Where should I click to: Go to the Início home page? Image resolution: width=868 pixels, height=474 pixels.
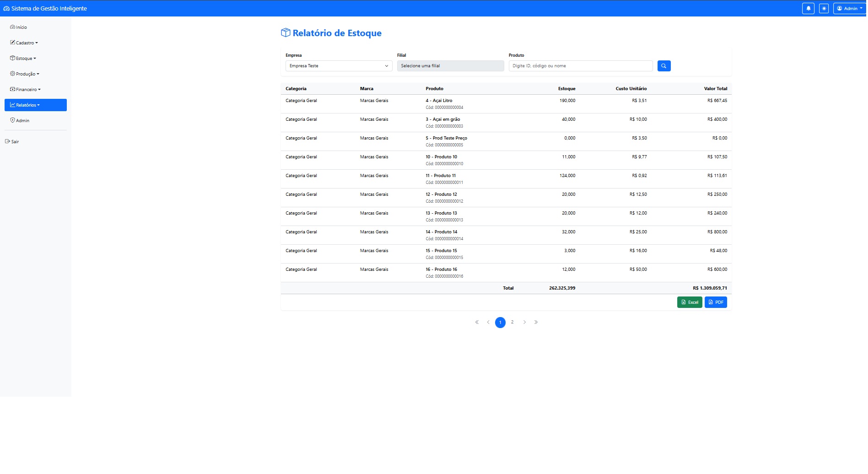point(19,27)
